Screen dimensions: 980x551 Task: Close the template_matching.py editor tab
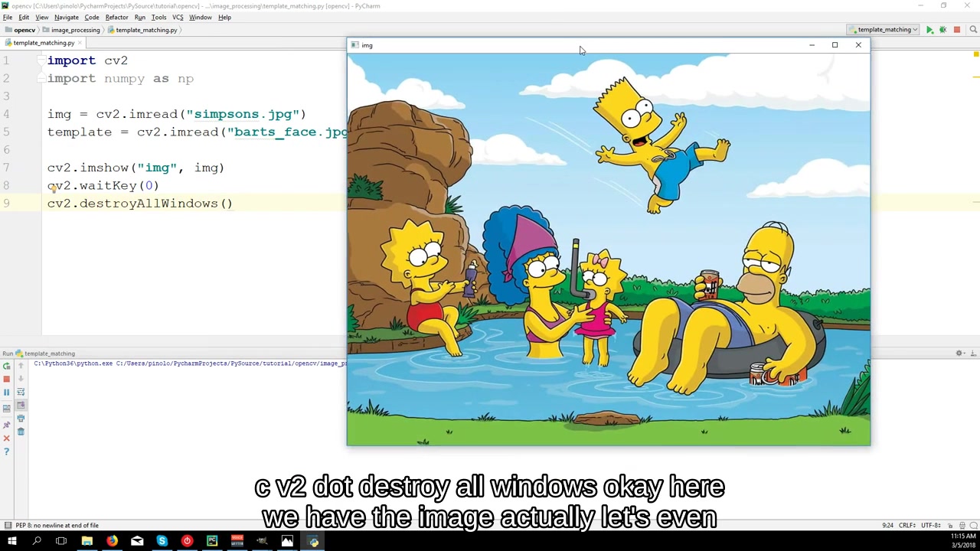point(80,43)
